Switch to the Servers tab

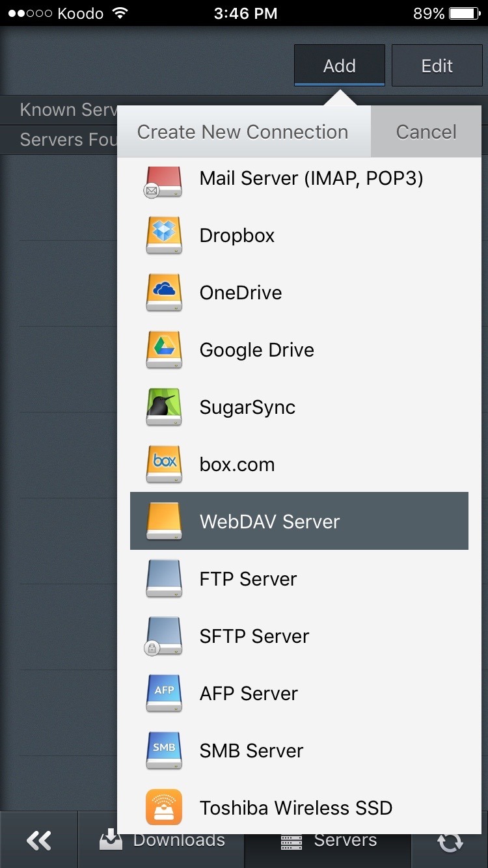(x=328, y=840)
